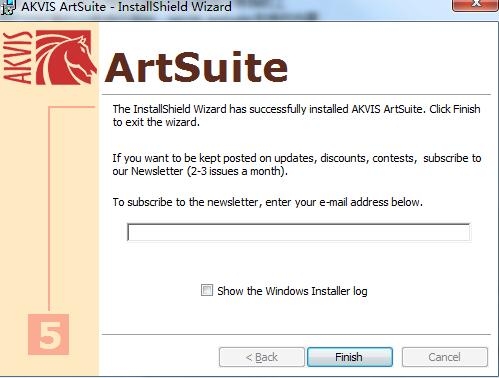This screenshot has height=378, width=499.
Task: Focus the newsletter e-mail address field
Action: tap(298, 232)
